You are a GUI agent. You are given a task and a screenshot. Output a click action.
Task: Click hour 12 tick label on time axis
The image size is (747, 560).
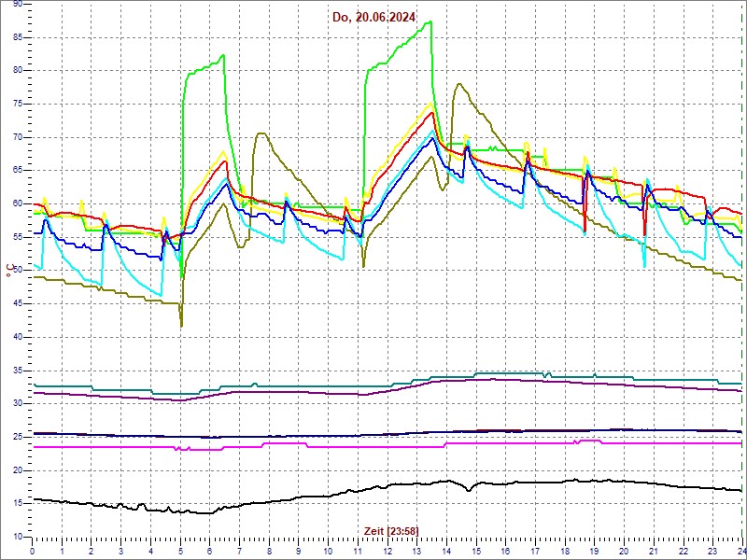388,551
